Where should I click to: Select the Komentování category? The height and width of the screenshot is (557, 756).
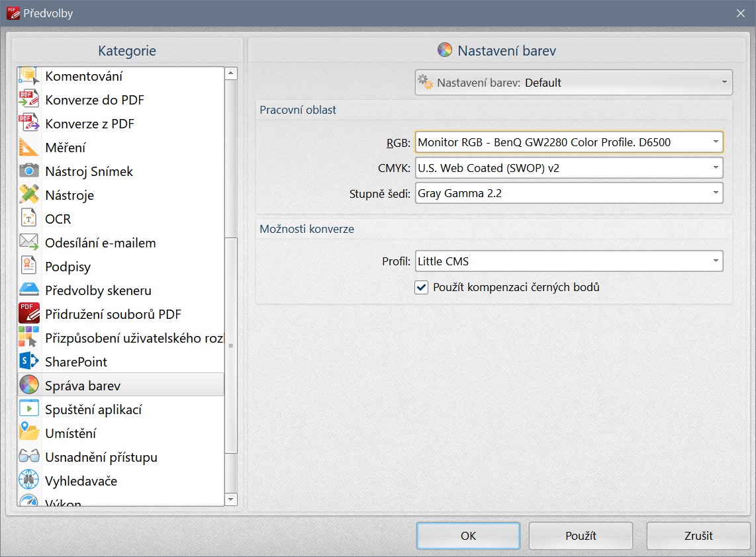(121, 76)
